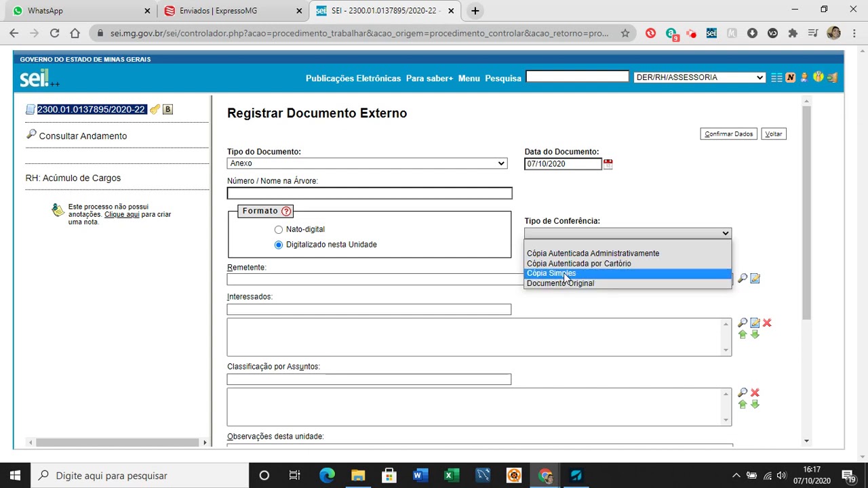
Task: Open Para saber+ header link
Action: 429,79
